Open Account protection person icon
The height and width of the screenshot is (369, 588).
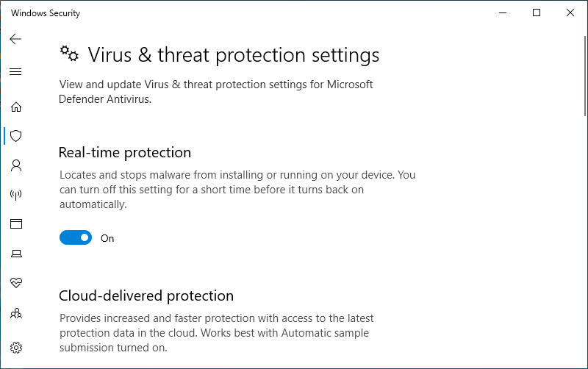pyautogui.click(x=16, y=165)
